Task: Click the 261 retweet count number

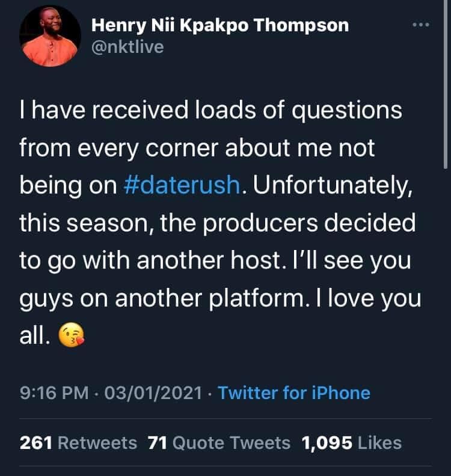Action: tap(37, 443)
